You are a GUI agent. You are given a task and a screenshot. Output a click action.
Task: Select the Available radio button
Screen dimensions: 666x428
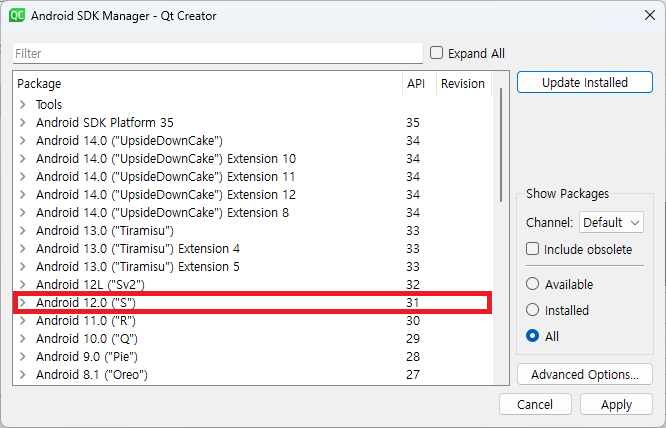(532, 284)
